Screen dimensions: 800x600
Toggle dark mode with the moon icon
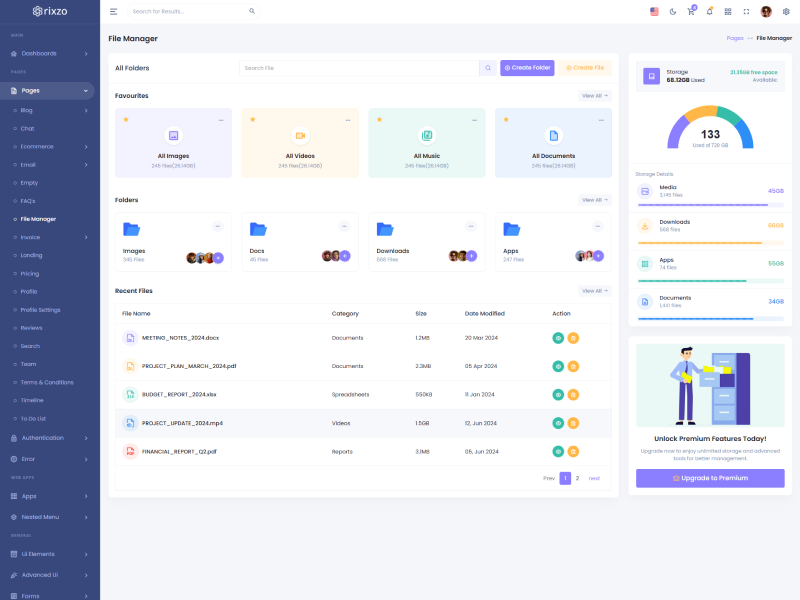coord(672,11)
